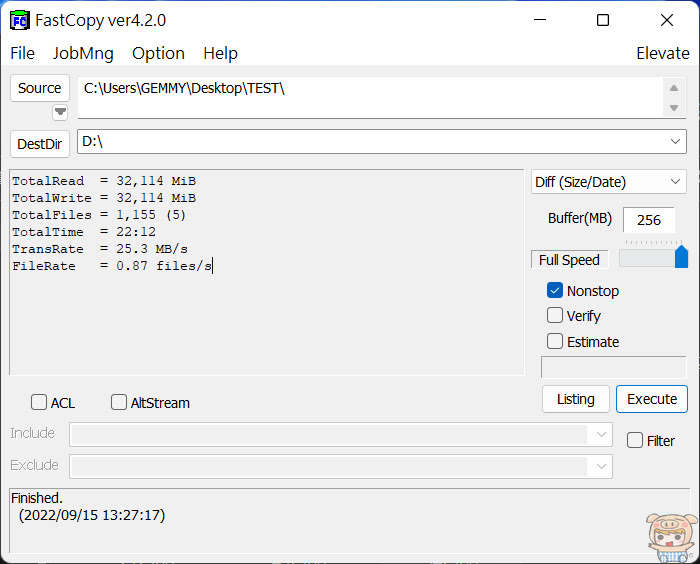Open the Help menu
This screenshot has width=700, height=564.
pyautogui.click(x=220, y=53)
